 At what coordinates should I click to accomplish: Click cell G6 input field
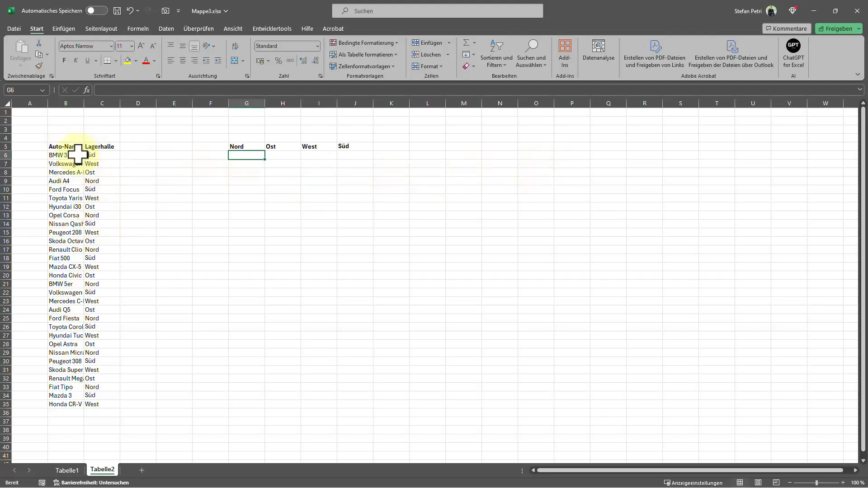(x=246, y=155)
